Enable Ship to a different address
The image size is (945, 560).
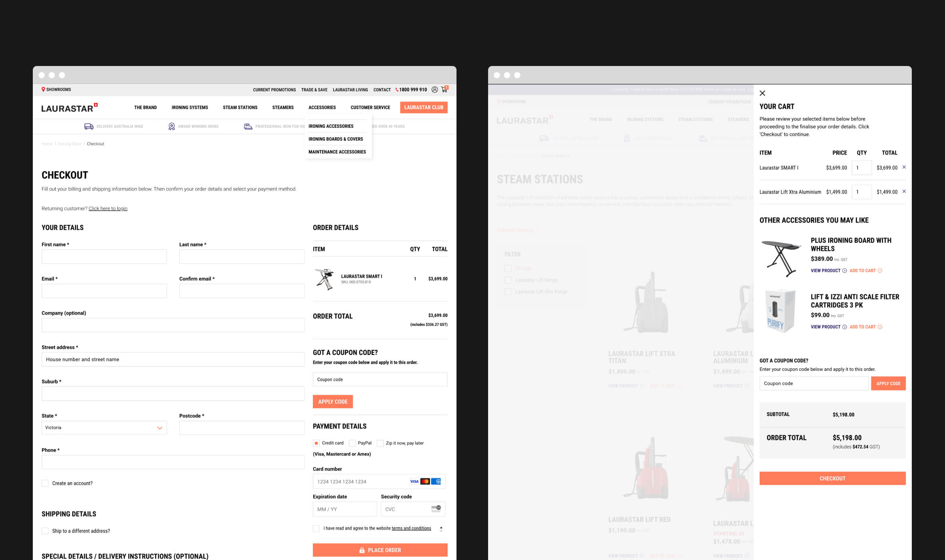(x=45, y=531)
